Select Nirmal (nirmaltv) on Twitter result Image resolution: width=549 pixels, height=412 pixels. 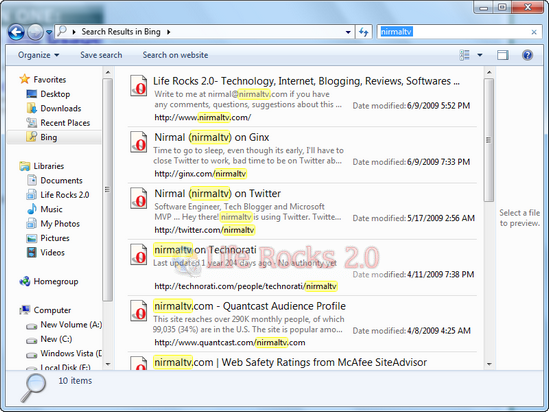(x=217, y=193)
